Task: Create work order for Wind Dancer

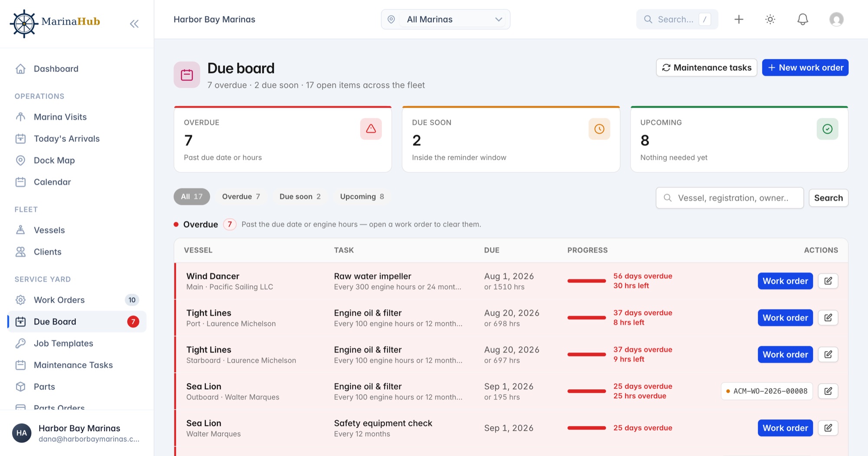Action: 785,281
